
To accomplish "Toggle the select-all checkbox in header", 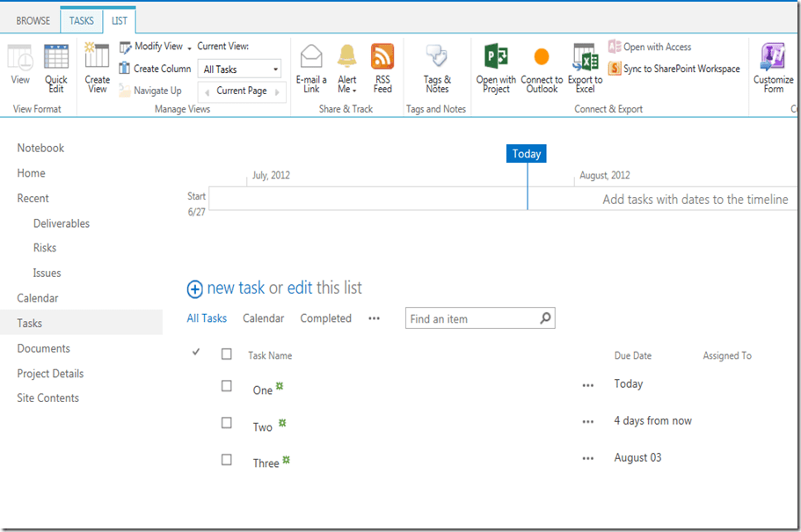I will click(x=227, y=354).
